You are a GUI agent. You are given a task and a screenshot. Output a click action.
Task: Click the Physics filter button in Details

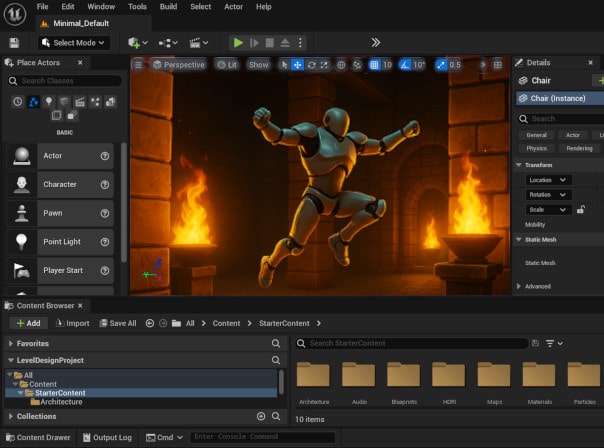tap(537, 148)
